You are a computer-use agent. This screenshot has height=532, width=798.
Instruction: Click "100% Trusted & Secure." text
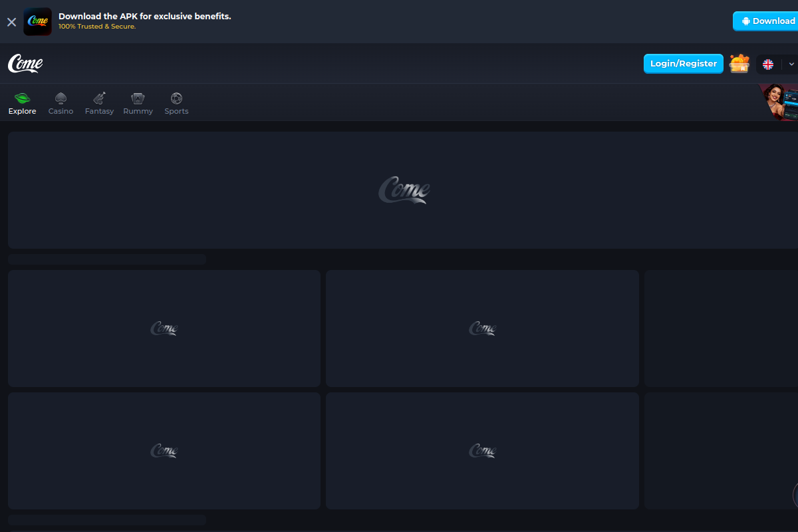(x=97, y=27)
